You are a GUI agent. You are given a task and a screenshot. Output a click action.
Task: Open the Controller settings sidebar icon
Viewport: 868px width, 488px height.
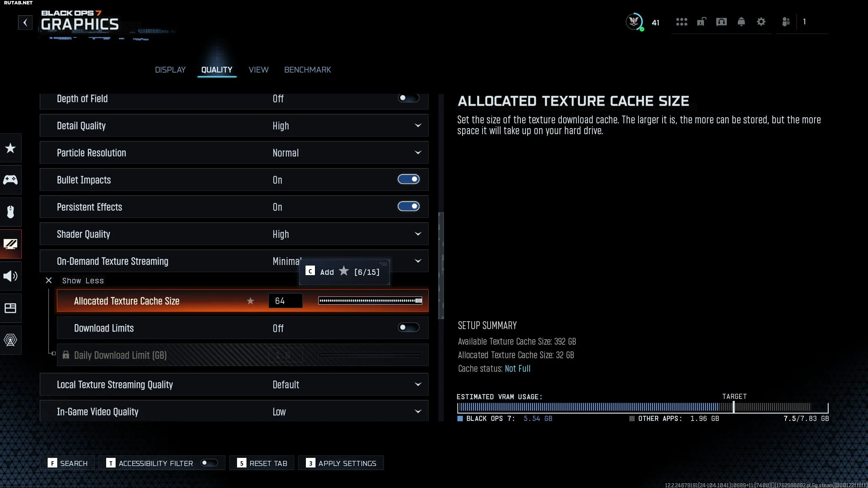pyautogui.click(x=11, y=180)
